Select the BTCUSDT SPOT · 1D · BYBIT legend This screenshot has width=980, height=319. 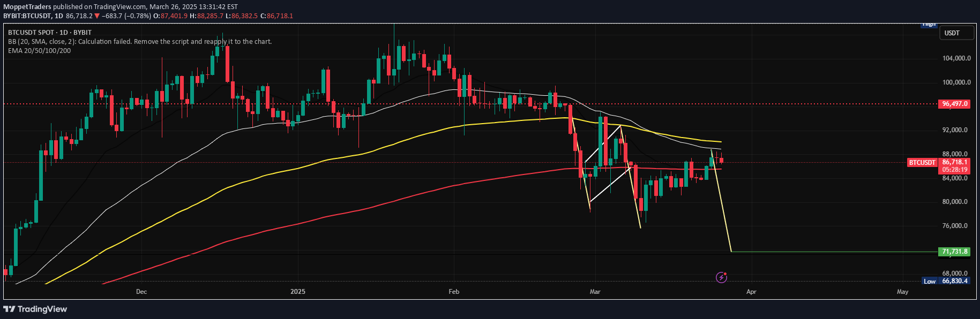point(50,33)
